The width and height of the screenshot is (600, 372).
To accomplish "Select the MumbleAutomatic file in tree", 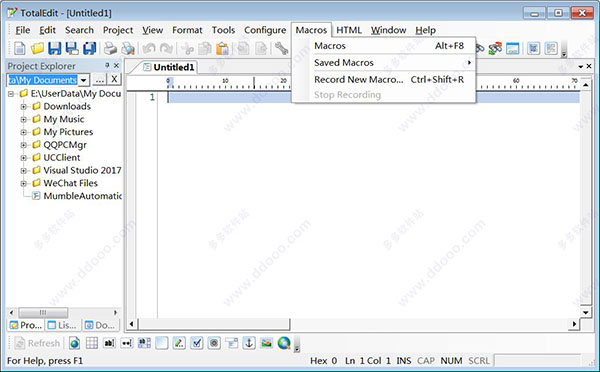I will click(82, 196).
